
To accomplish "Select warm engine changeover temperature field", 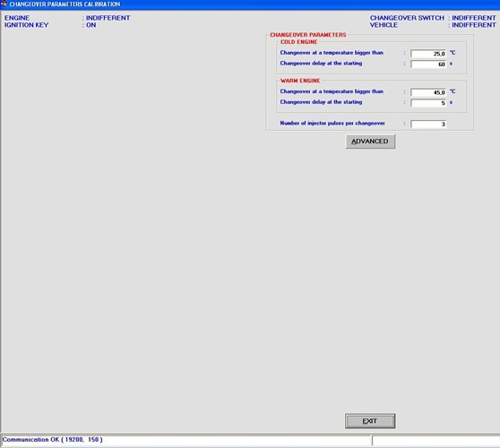I will pos(428,92).
